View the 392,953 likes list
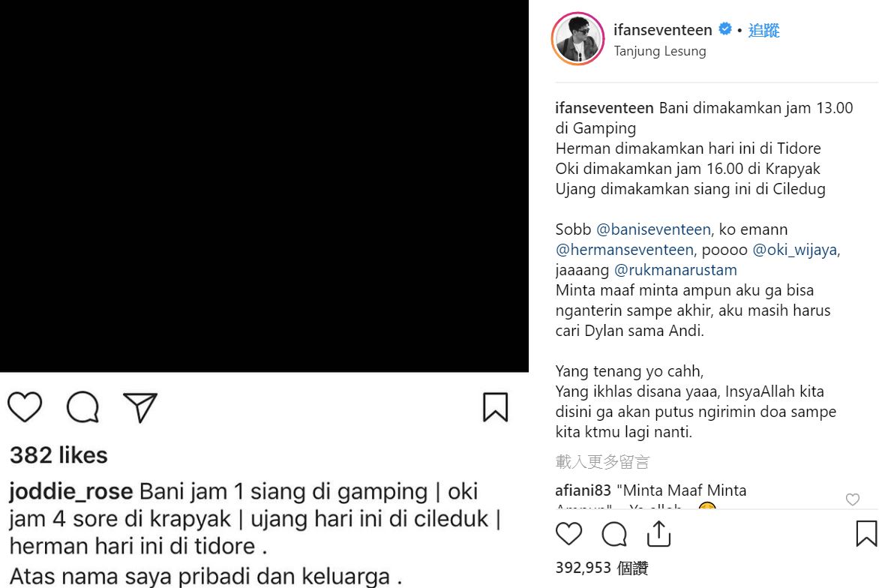The image size is (879, 588). point(601,568)
